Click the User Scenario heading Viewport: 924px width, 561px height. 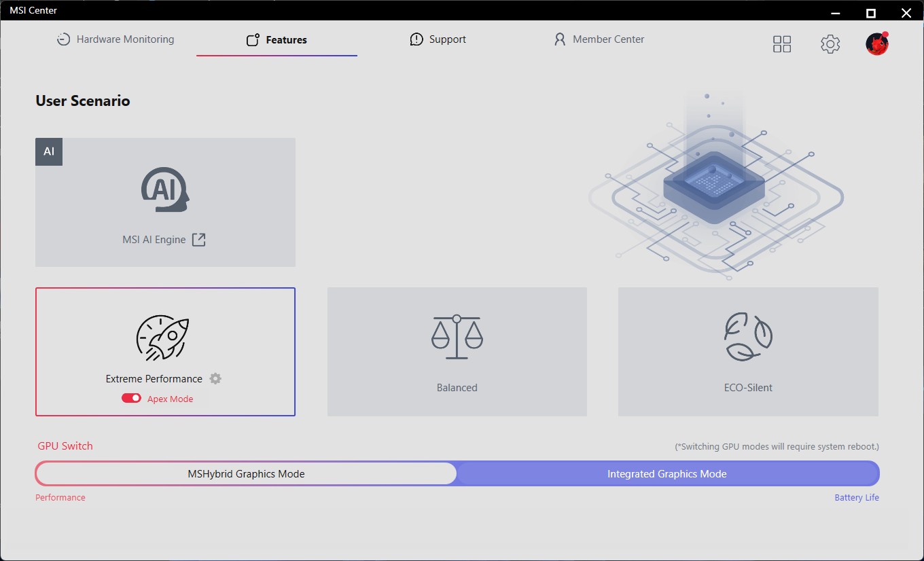pos(83,101)
